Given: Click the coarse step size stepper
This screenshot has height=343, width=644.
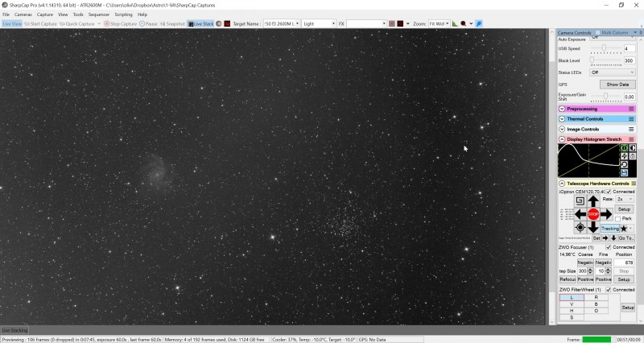Looking at the screenshot, I should (590, 271).
